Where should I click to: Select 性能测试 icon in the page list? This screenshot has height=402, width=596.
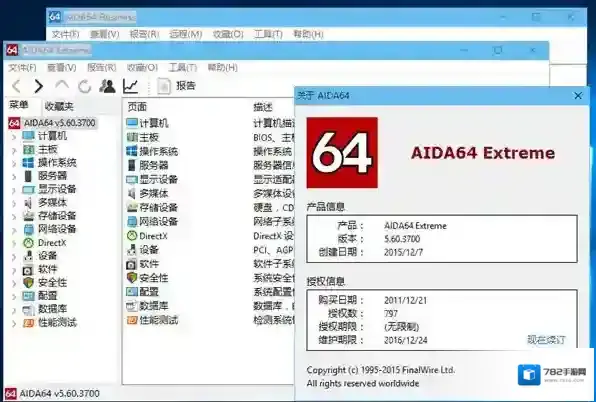coord(132,320)
